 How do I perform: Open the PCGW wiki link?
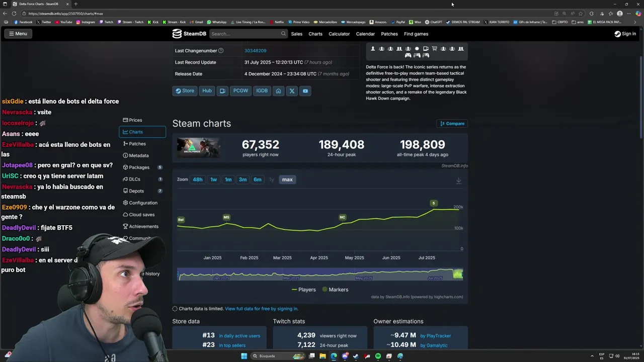coord(240,91)
